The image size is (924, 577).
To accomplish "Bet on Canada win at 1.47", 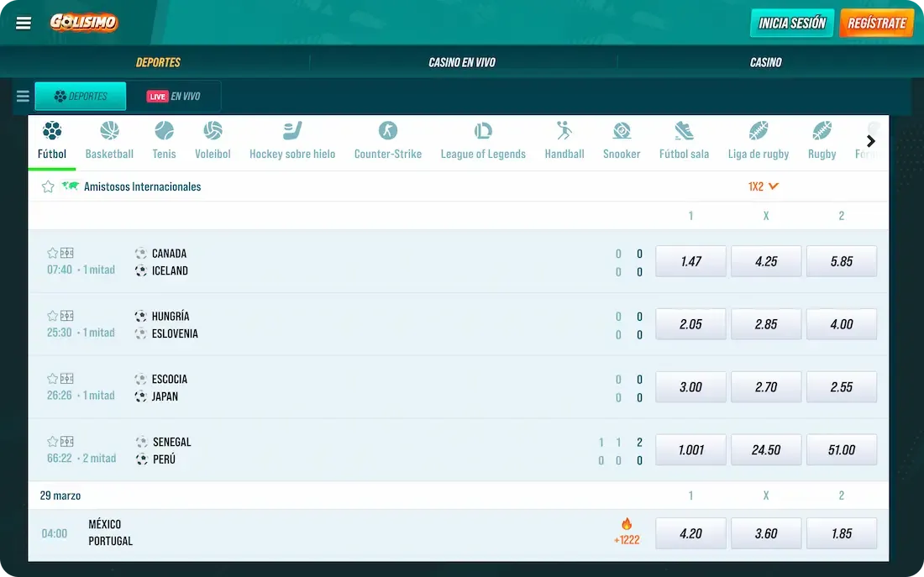I will [x=690, y=261].
